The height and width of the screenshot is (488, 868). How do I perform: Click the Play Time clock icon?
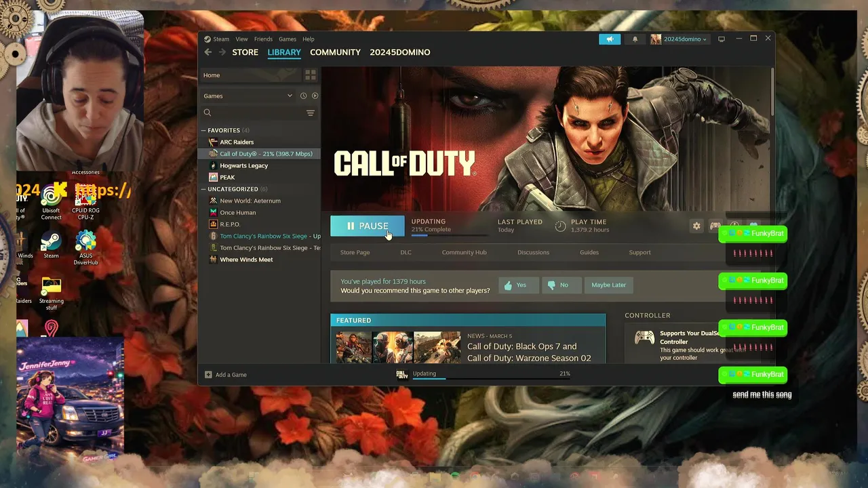[x=560, y=226]
